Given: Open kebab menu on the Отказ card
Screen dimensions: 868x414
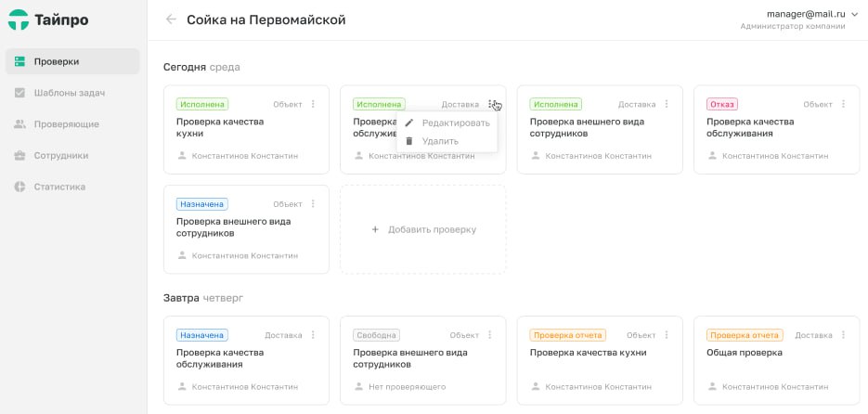Looking at the screenshot, I should (843, 104).
